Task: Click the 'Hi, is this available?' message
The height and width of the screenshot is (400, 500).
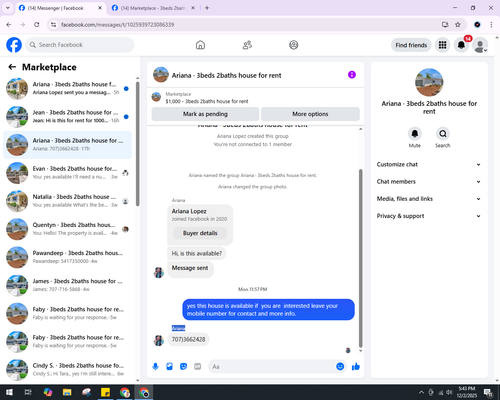Action: coord(197,253)
